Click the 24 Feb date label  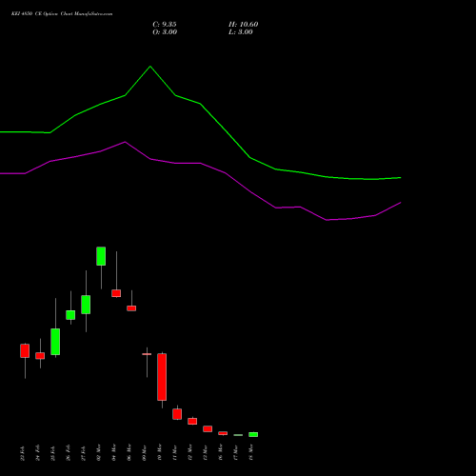pyautogui.click(x=38, y=453)
